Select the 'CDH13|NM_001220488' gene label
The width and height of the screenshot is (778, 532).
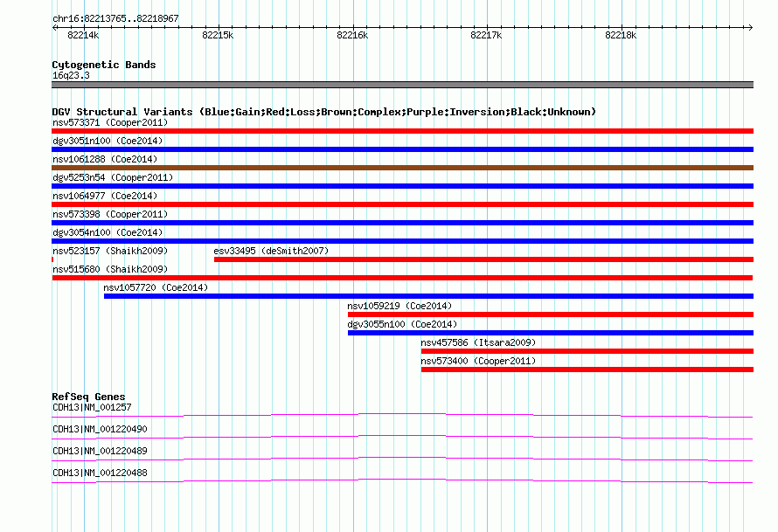[x=100, y=473]
